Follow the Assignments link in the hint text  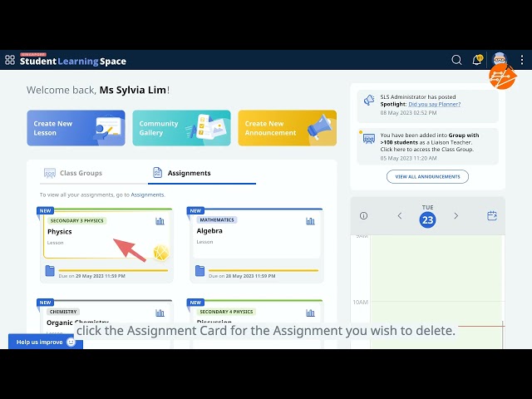[x=147, y=195]
